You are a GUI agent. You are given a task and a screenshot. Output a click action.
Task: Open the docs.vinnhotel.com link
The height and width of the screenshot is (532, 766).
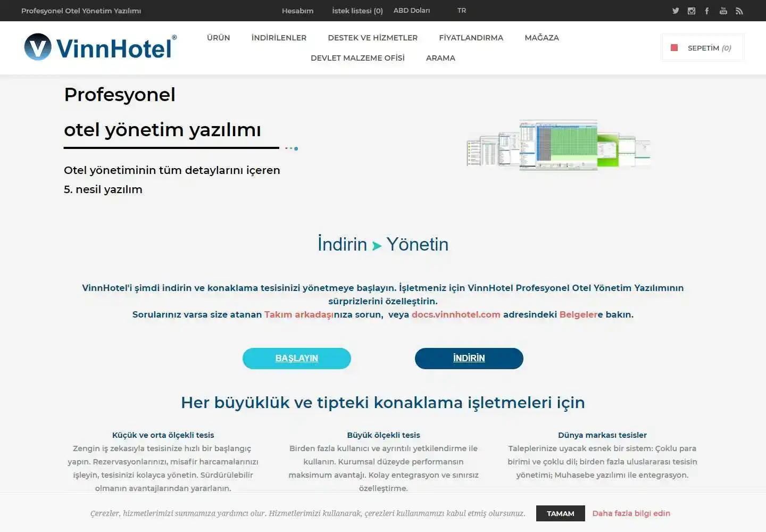(x=456, y=314)
